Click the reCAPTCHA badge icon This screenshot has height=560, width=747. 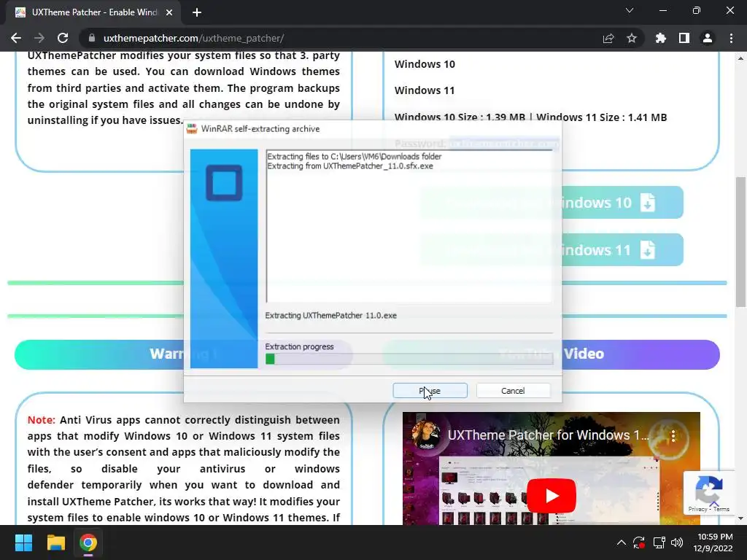709,489
